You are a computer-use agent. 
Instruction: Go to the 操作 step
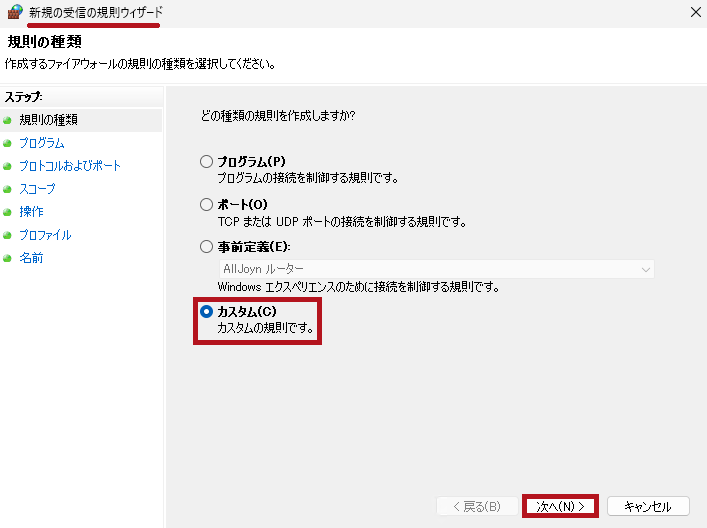31,212
